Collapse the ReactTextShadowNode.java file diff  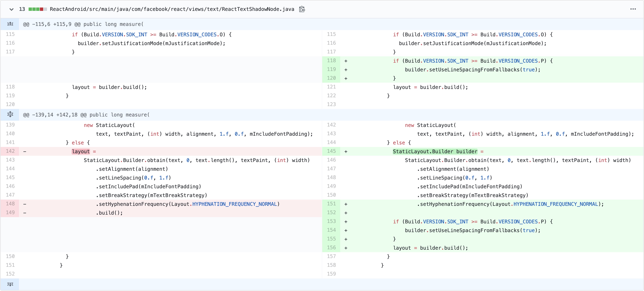[x=11, y=9]
